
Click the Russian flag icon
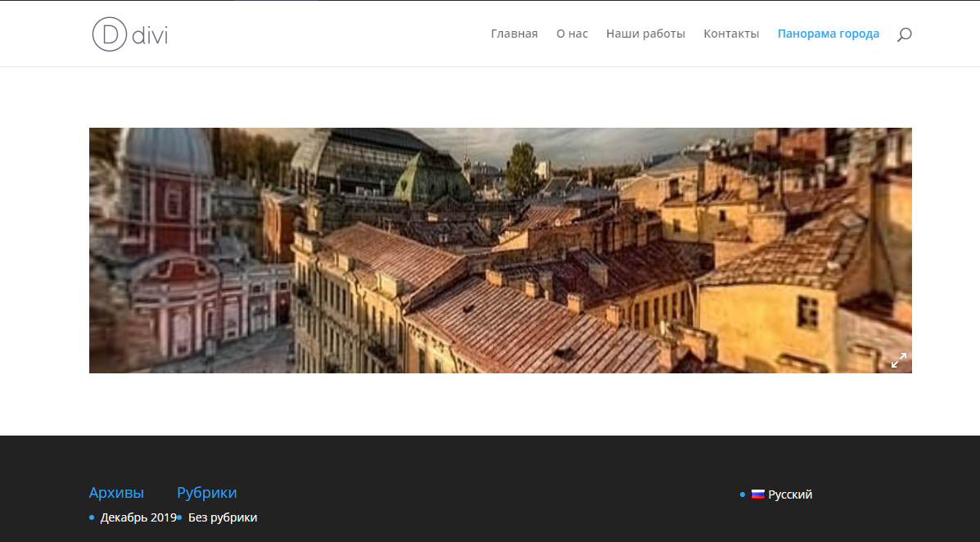coord(758,495)
